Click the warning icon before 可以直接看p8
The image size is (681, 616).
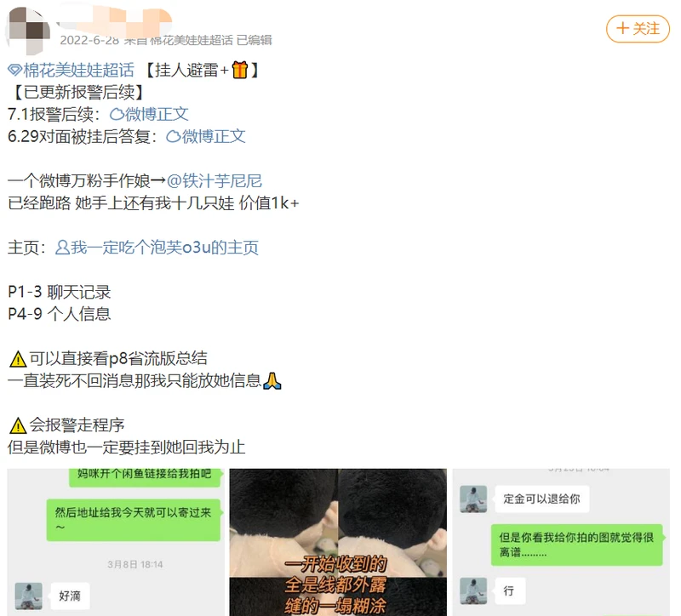[18, 359]
